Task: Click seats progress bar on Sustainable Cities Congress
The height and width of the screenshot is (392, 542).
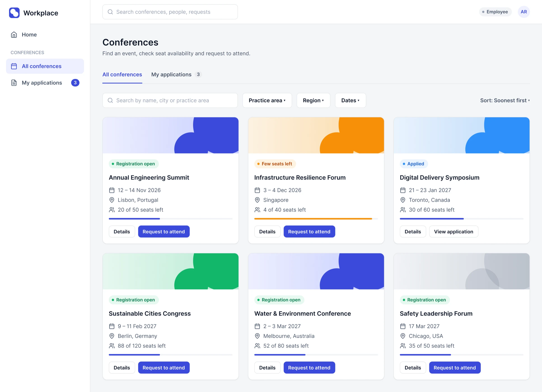Action: click(x=170, y=355)
